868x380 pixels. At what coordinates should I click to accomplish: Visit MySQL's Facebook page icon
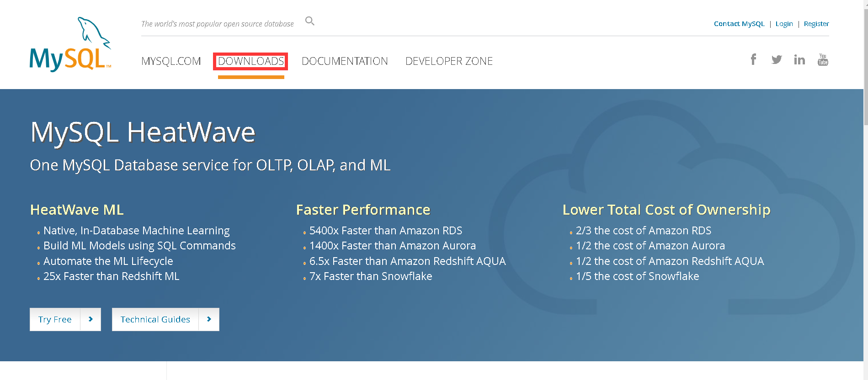pyautogui.click(x=753, y=59)
